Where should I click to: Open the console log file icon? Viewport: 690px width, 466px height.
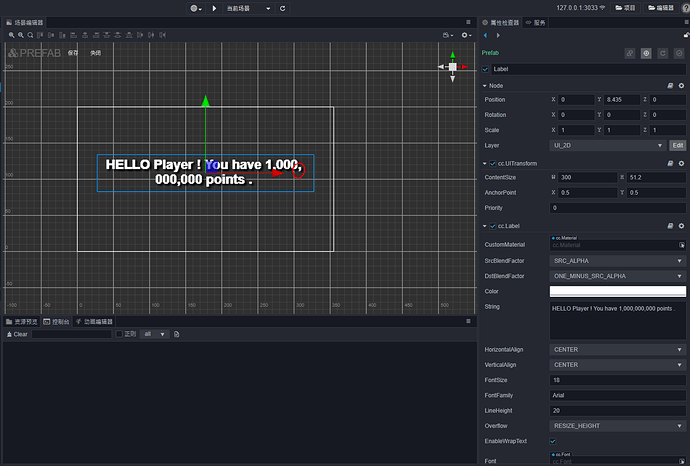176,334
